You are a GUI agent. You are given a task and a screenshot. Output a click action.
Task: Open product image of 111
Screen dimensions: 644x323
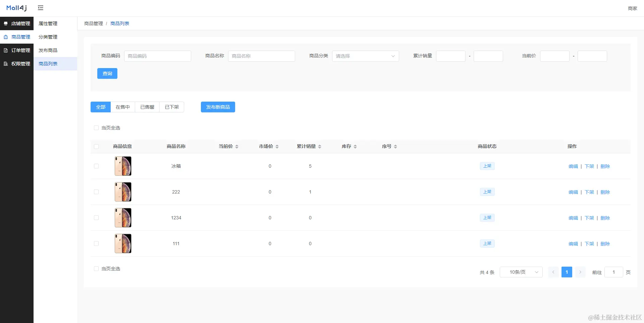pos(123,244)
